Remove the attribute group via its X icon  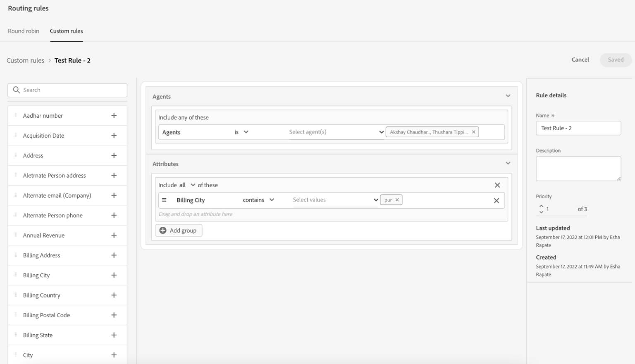pyautogui.click(x=497, y=185)
